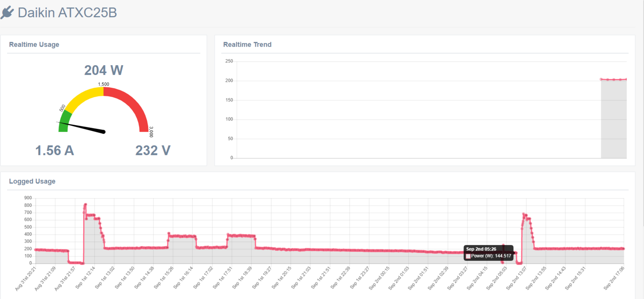Screen dimensions: 644x299
Task: Click the 500 axis label in Logged Usage
Action: (28, 227)
